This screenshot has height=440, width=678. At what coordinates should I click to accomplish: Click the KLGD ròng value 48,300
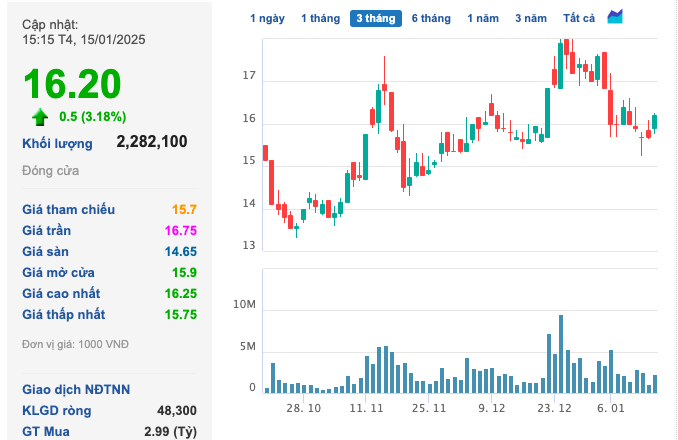[x=177, y=410]
